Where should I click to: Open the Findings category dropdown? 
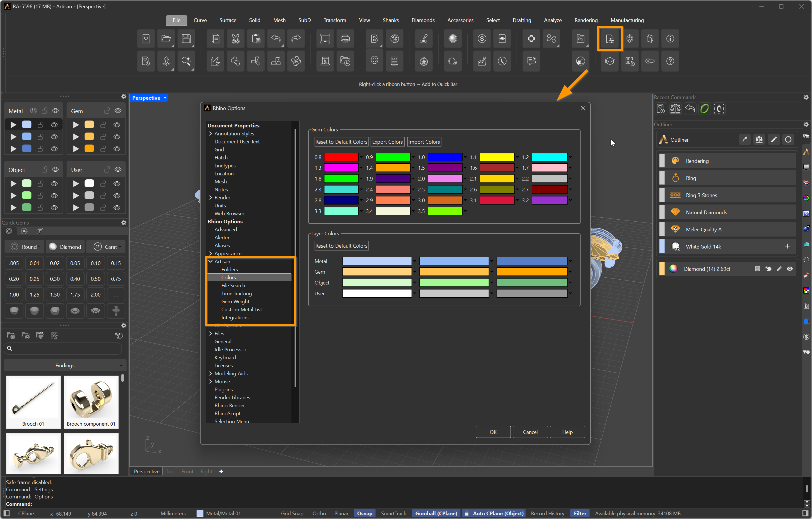tap(65, 365)
